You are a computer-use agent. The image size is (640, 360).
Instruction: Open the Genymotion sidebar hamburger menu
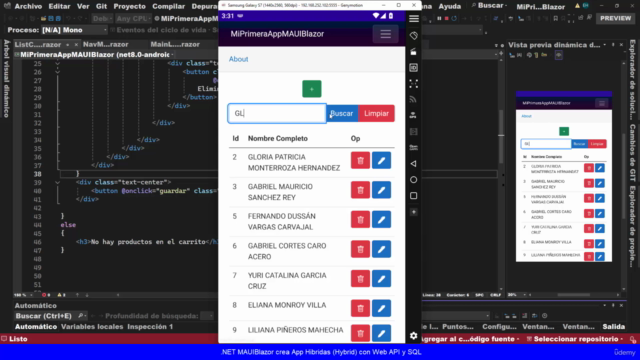coord(413,19)
